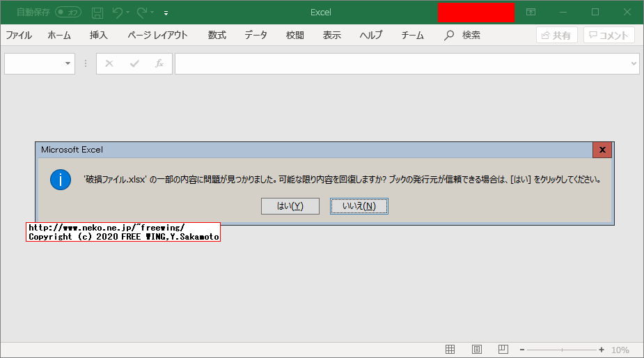Click the Microsoft Excel dialog title text
Screen dimensions: 644x358
pyautogui.click(x=72, y=150)
